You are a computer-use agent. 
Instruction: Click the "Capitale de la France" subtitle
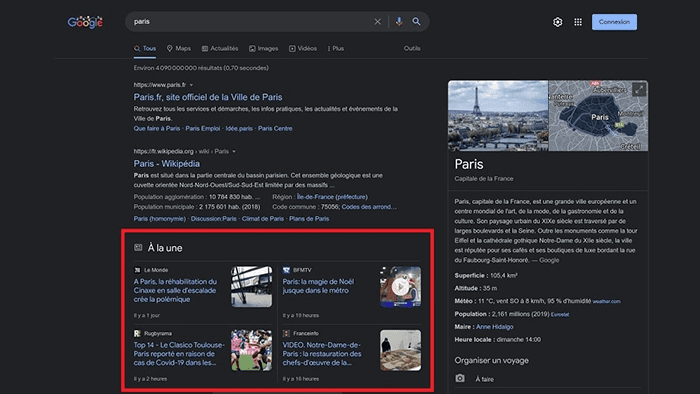(x=483, y=178)
